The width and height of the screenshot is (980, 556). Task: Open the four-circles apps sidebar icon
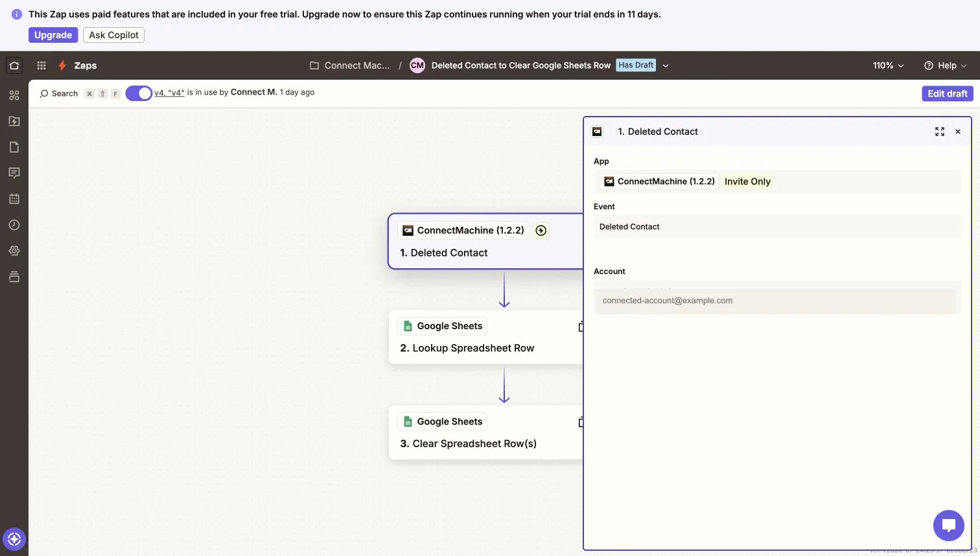pyautogui.click(x=14, y=95)
